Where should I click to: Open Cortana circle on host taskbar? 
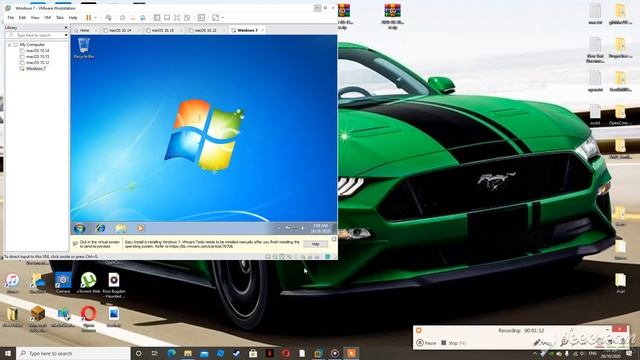point(138,353)
